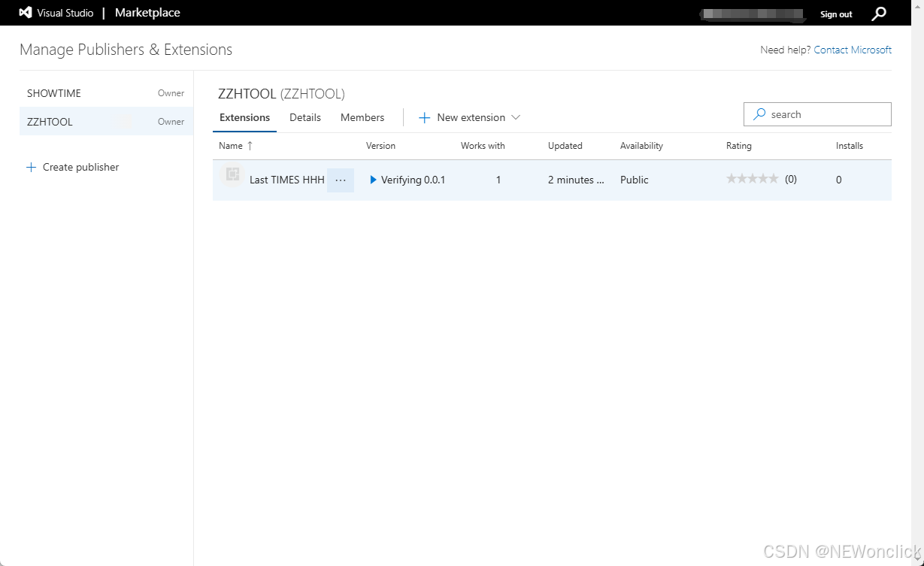Sort by the Updated column header
The height and width of the screenshot is (566, 924).
[x=565, y=146]
